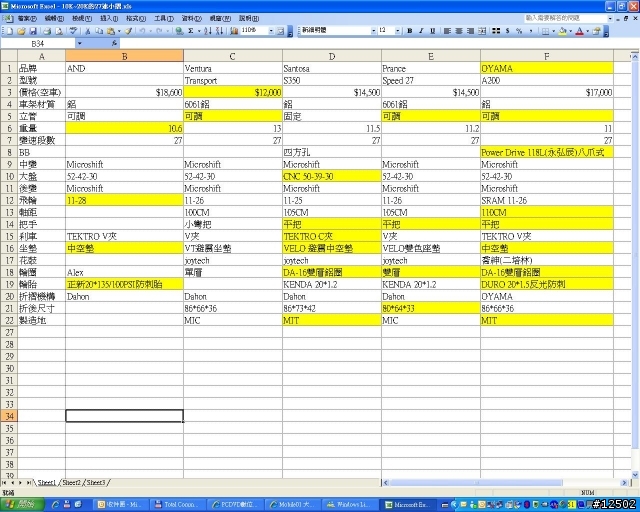640x512 pixels.
Task: Apply red Font Color A
Action: point(580,31)
